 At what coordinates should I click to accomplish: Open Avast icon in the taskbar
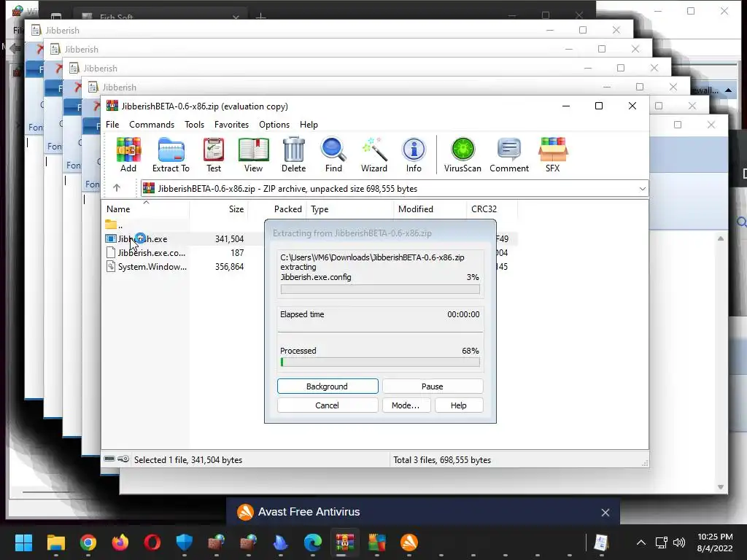point(409,542)
